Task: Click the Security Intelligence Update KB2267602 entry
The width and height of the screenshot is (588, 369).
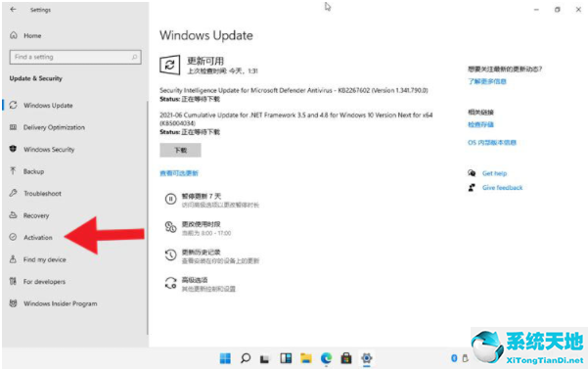Action: point(294,90)
